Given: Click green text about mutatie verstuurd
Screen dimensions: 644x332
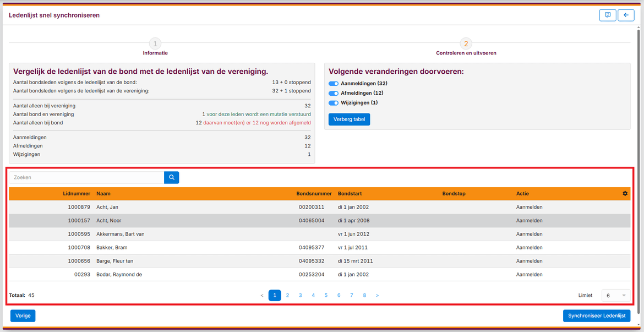Looking at the screenshot, I should pyautogui.click(x=258, y=114).
